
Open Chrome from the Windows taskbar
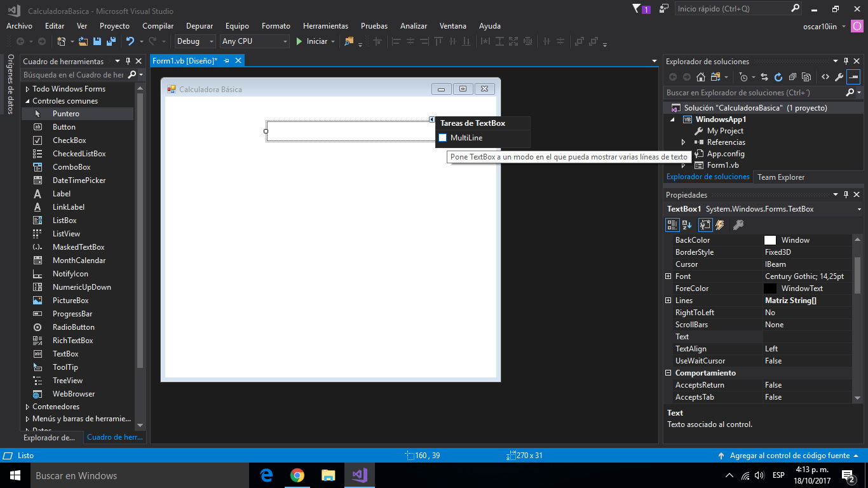click(297, 475)
